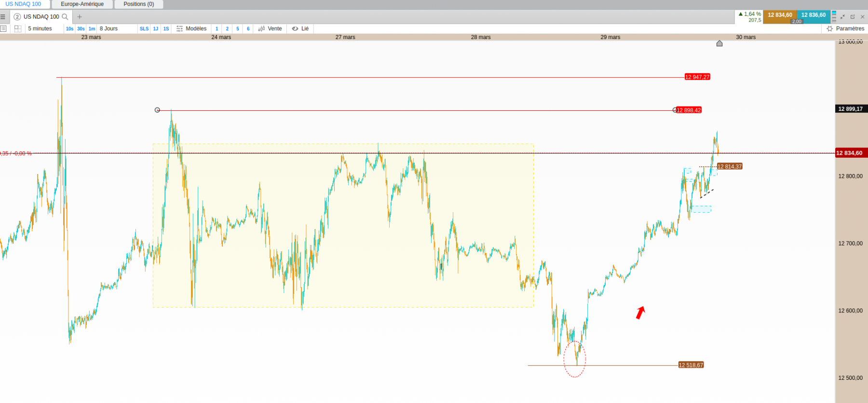The width and height of the screenshot is (868, 403).
Task: Add a new chart tab with plus
Action: click(x=80, y=17)
